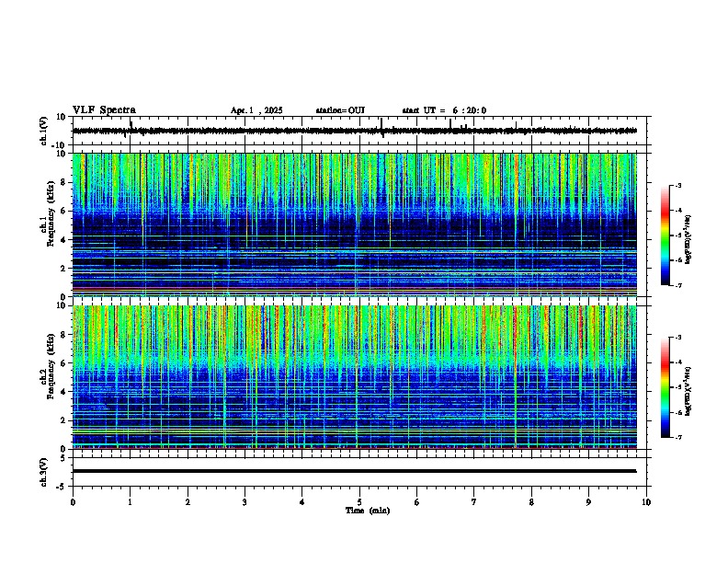Click the flat ch.3 voltage trace line
Image resolution: width=728 pixels, height=563 pixels.
coord(354,471)
